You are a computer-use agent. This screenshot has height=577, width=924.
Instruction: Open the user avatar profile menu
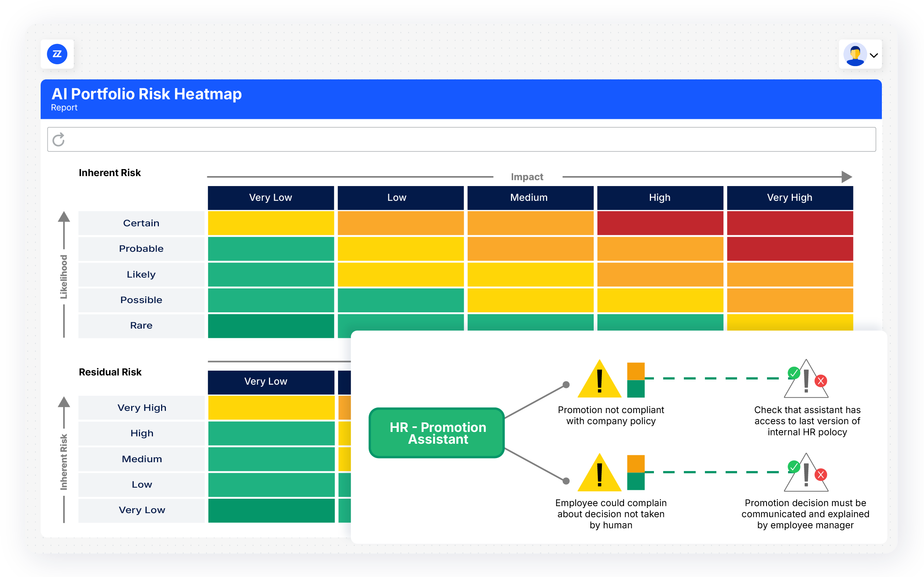(855, 55)
